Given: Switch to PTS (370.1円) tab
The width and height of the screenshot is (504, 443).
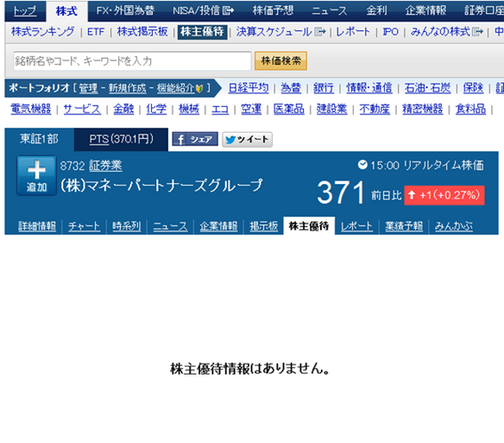Looking at the screenshot, I should (121, 140).
